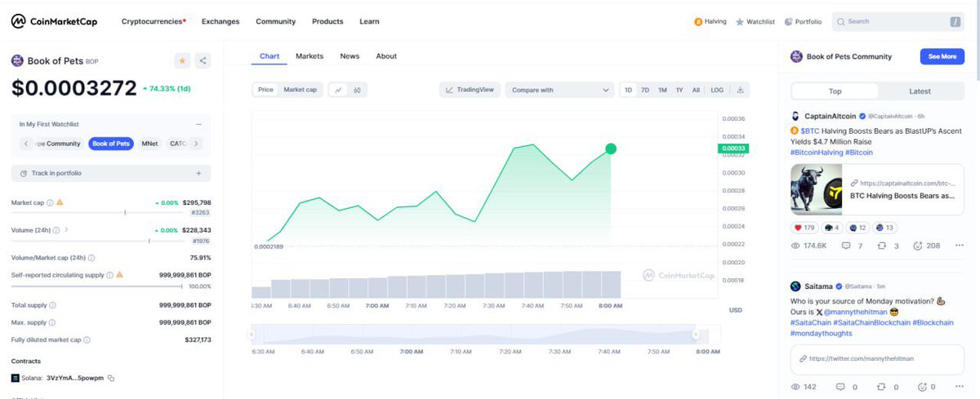This screenshot has height=399, width=980.
Task: Open TradingView chart
Action: click(x=470, y=90)
